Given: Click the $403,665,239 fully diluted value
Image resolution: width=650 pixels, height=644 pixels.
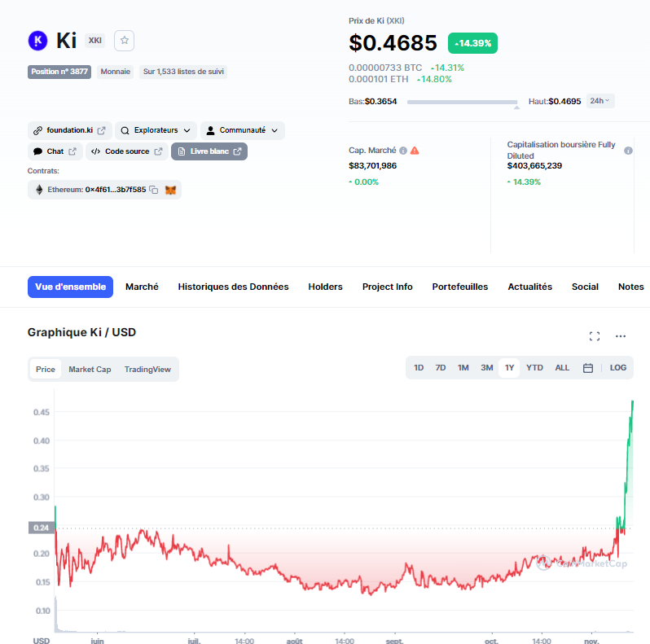Looking at the screenshot, I should [x=534, y=166].
